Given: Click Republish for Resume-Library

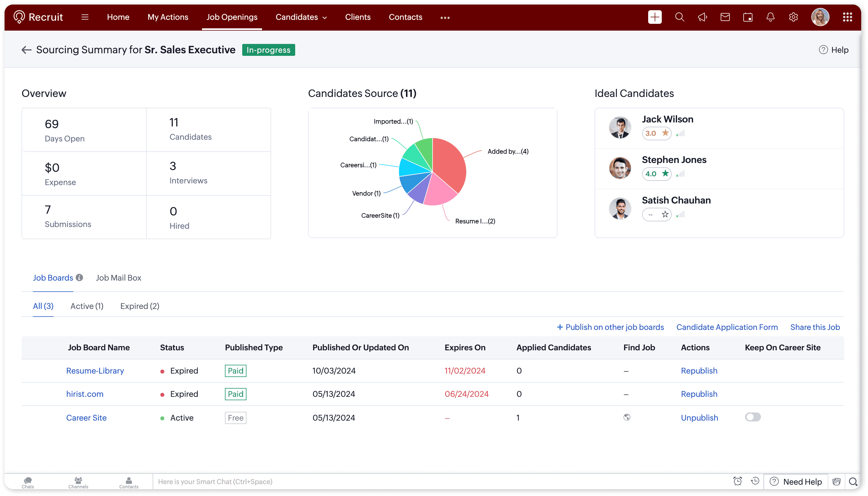Looking at the screenshot, I should click(699, 371).
